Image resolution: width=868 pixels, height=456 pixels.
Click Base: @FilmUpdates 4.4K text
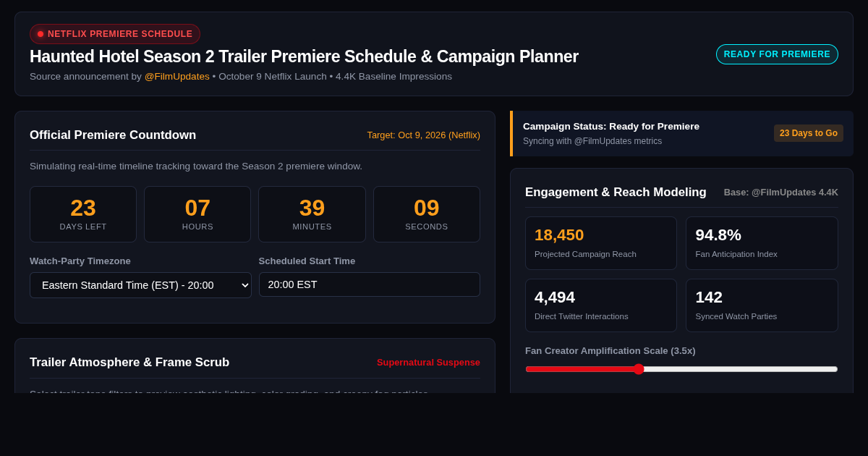pyautogui.click(x=781, y=193)
